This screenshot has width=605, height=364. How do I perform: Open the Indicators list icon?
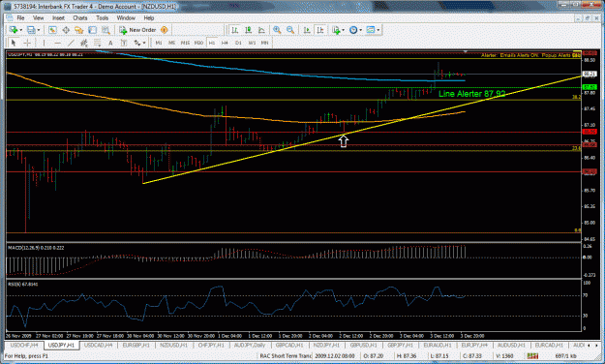[336, 30]
